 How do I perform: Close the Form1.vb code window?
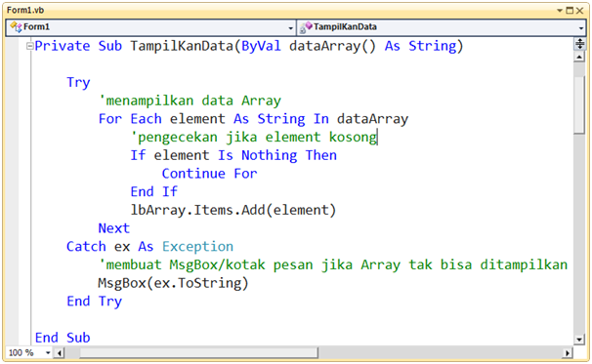click(579, 11)
